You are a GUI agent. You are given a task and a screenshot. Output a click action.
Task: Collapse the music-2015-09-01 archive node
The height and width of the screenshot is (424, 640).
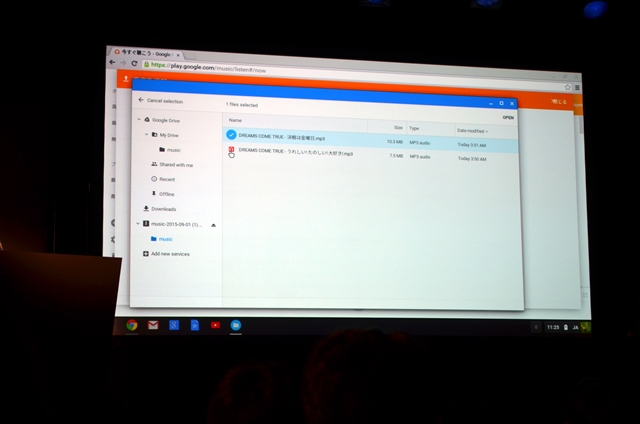pos(138,223)
